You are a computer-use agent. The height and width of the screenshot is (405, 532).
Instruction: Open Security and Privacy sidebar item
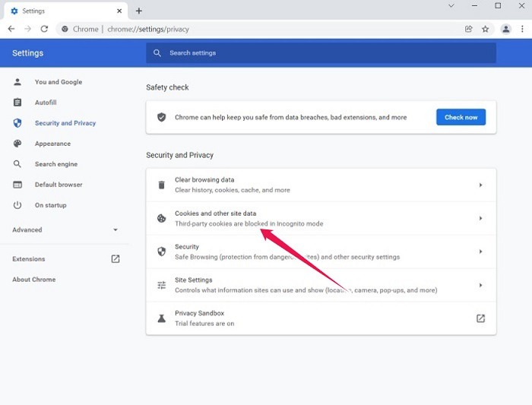coord(65,123)
